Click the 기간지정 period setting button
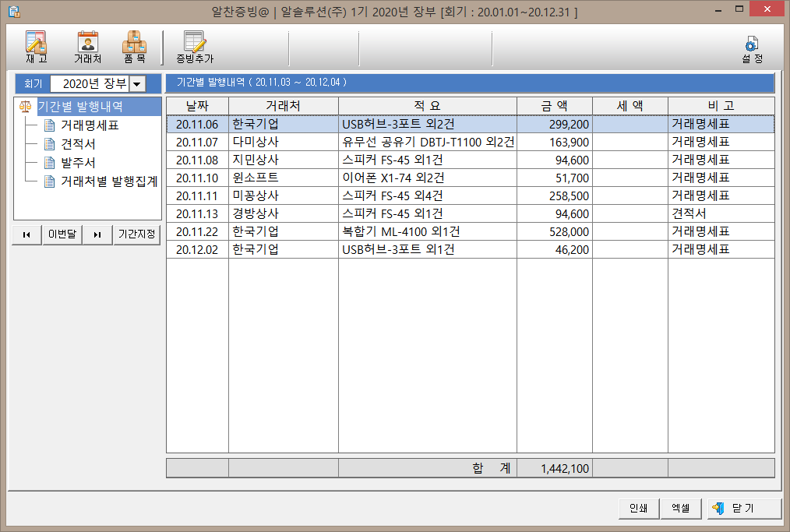 tap(136, 234)
